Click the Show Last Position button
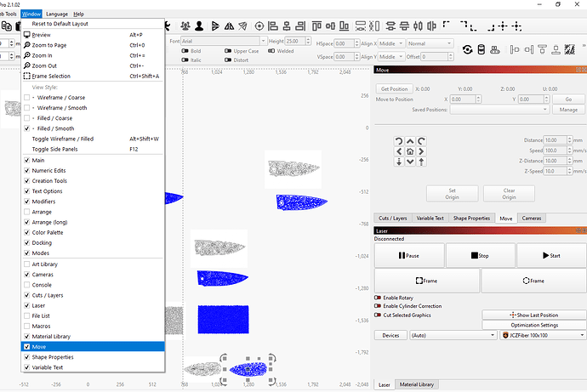This screenshot has width=587, height=392. 534,315
